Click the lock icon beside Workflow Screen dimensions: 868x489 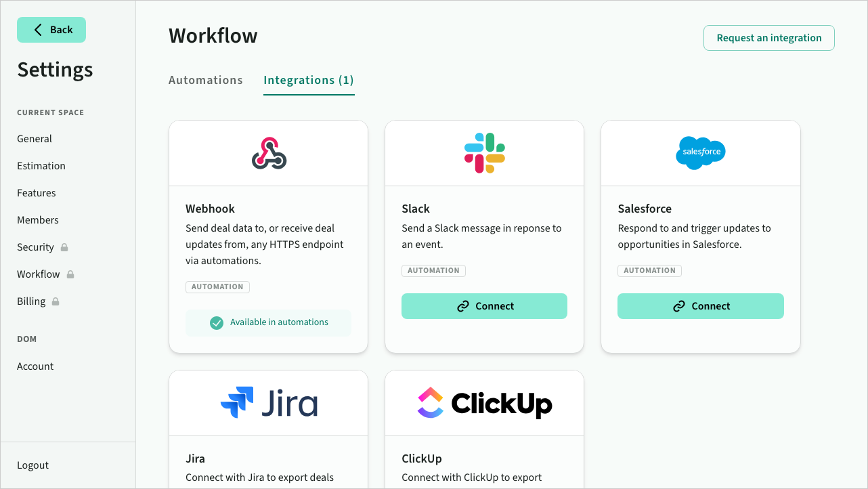(70, 274)
